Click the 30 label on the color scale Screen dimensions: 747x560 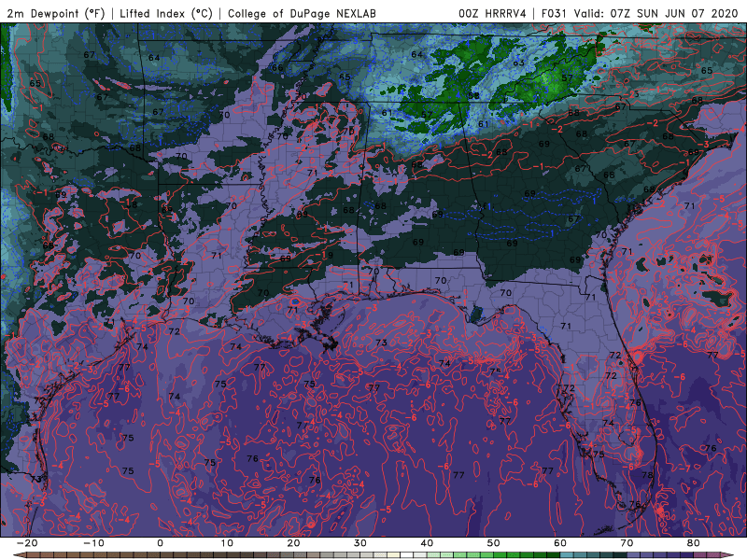tap(360, 543)
